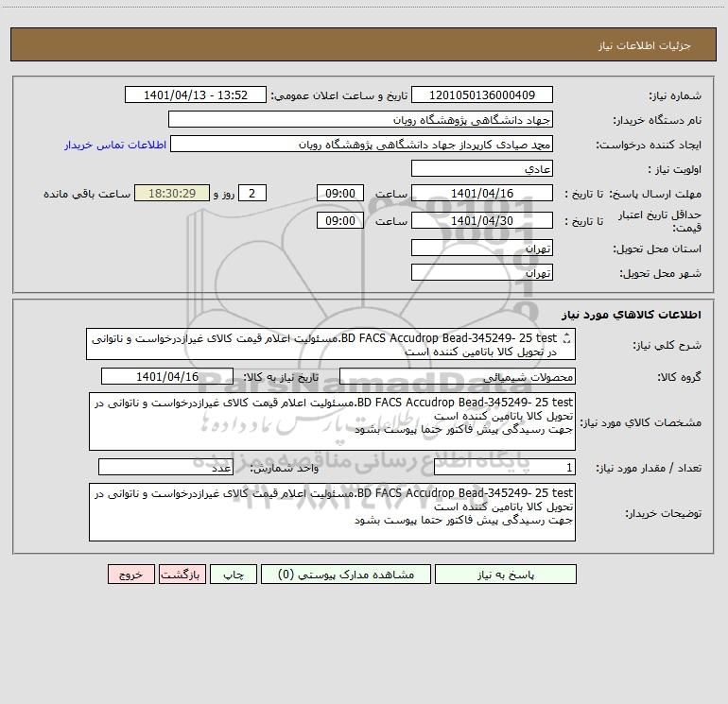Viewport: 728px width, 704px height.
Task: Click the delivery province field 'تهران'
Action: (x=482, y=248)
